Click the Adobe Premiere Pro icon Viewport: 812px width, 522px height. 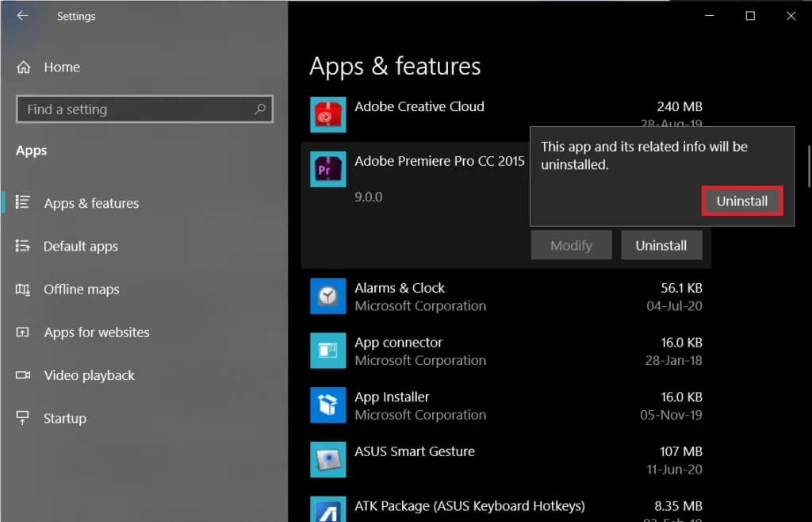coord(327,169)
